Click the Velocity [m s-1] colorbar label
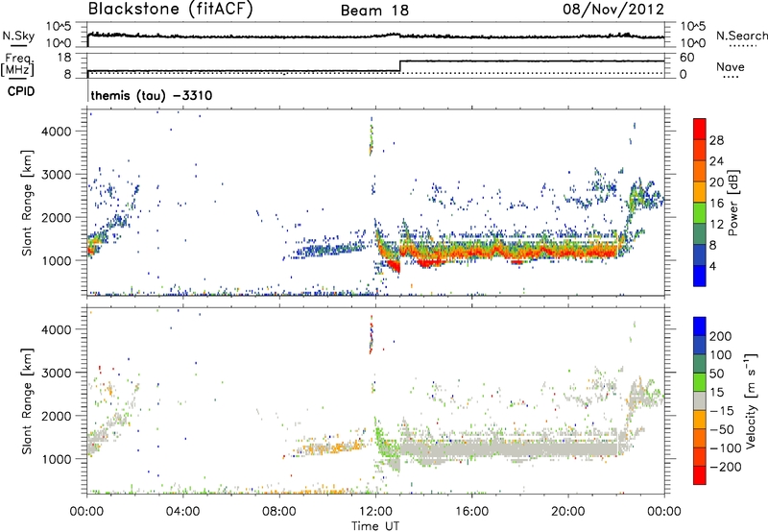 click(x=752, y=400)
